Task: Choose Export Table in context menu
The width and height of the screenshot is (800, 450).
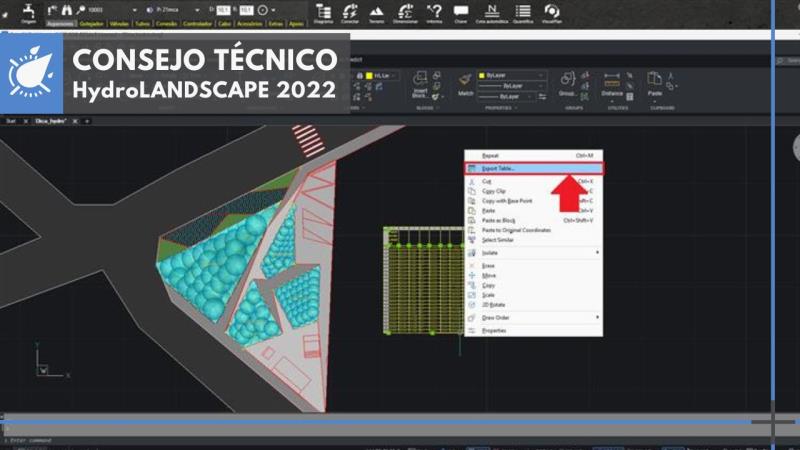Action: click(x=533, y=168)
